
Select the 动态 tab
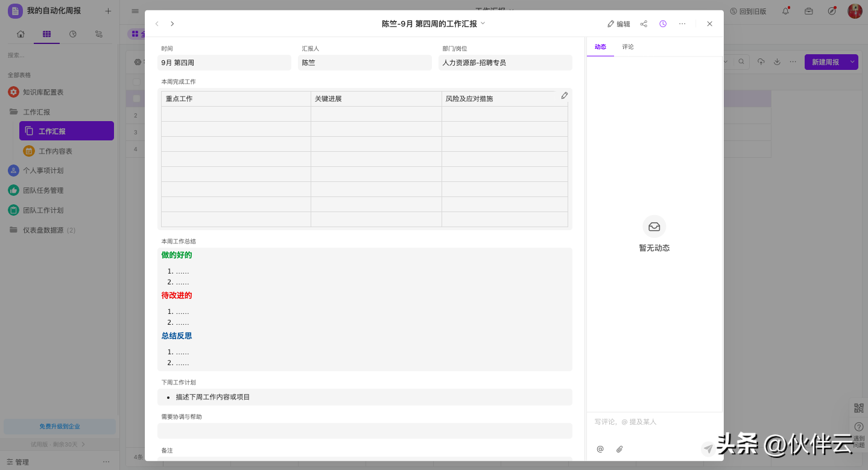click(x=600, y=47)
